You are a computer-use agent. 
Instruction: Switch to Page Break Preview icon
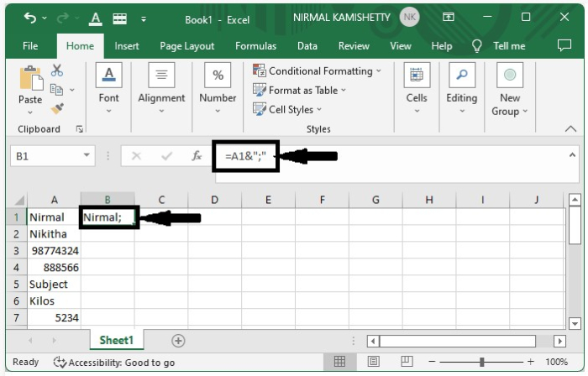(x=407, y=362)
